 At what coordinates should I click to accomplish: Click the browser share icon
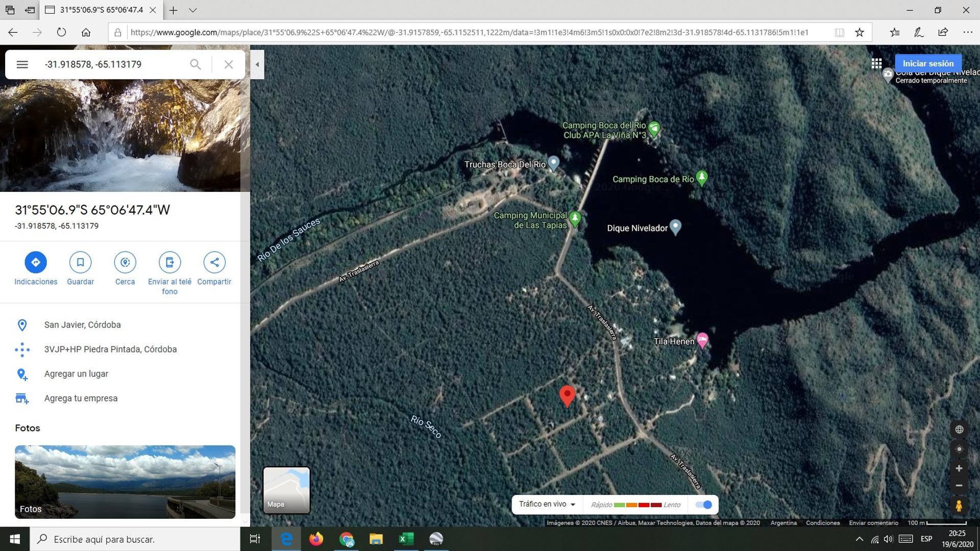click(x=943, y=32)
